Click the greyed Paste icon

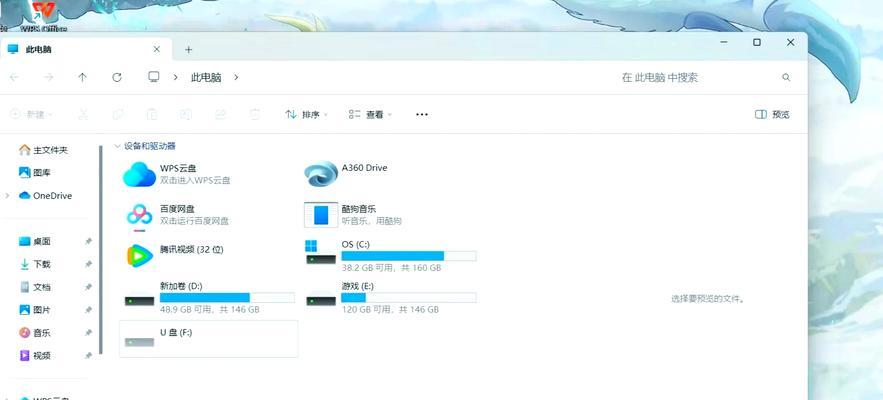[152, 114]
